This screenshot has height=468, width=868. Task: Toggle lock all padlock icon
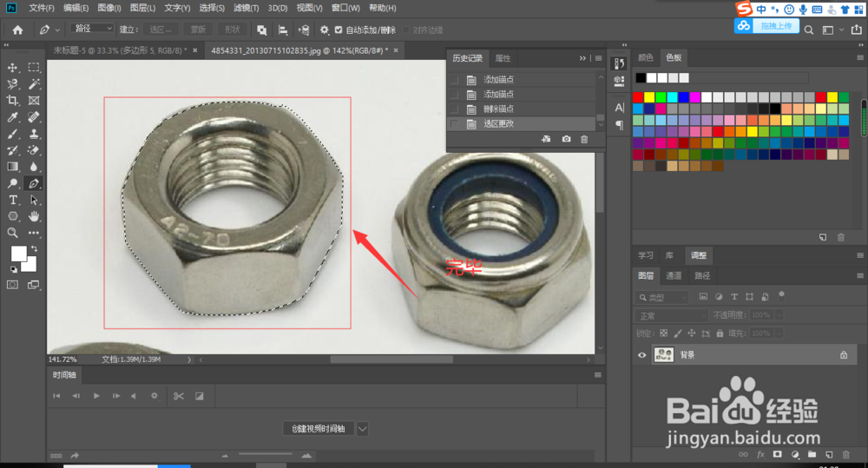tap(720, 333)
